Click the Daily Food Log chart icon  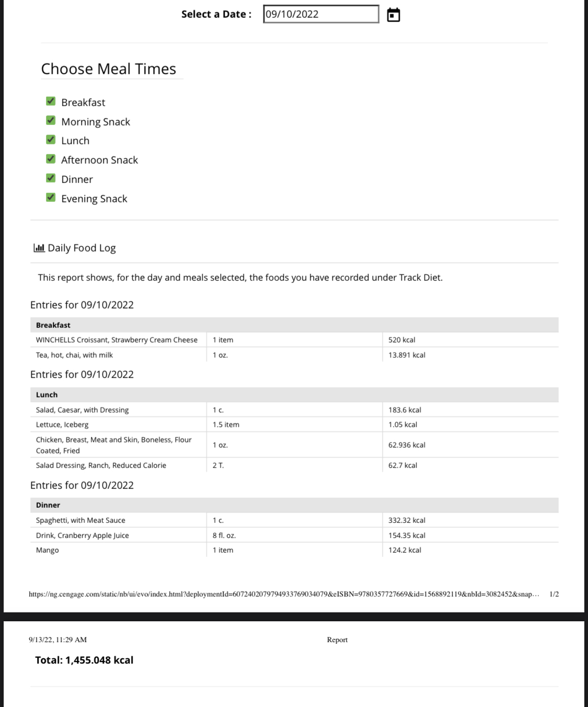click(x=39, y=248)
